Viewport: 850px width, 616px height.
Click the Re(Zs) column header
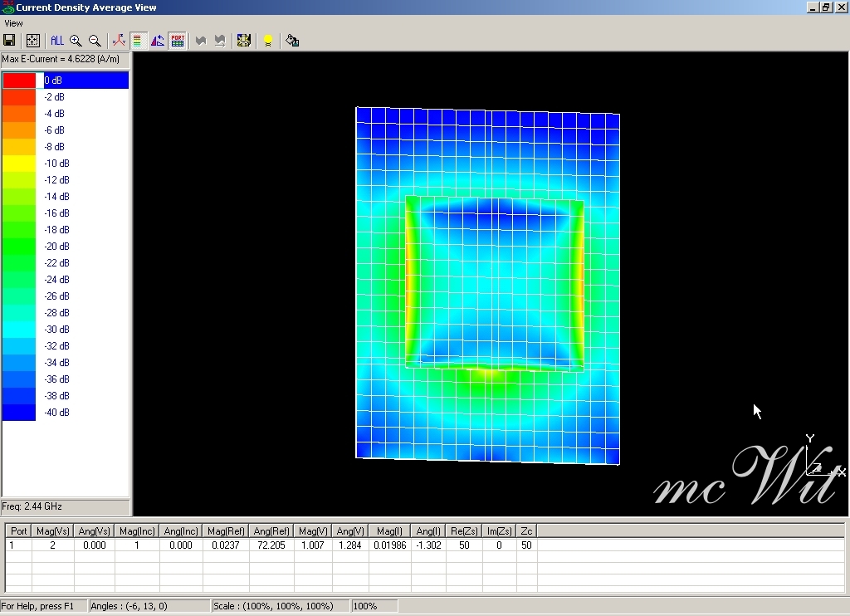pos(461,530)
